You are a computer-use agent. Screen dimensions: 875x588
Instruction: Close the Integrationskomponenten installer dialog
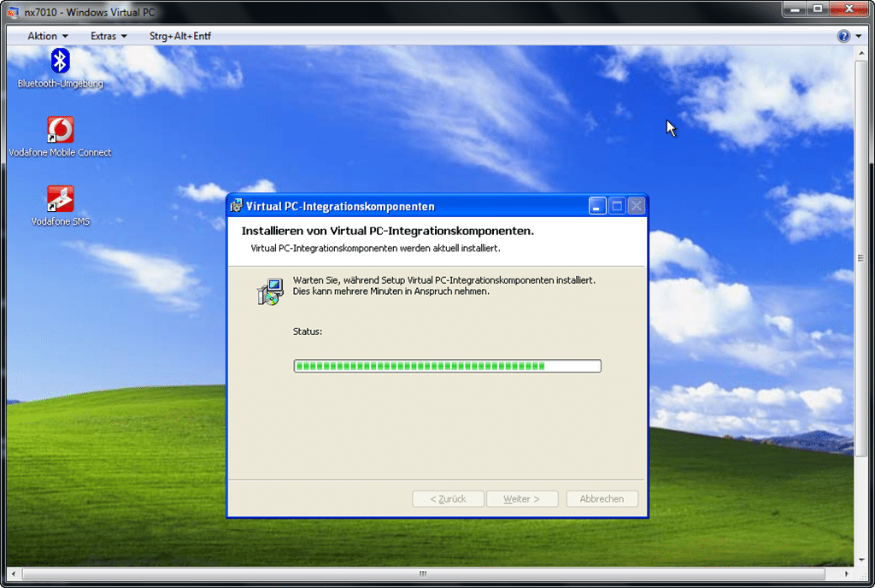(636, 207)
